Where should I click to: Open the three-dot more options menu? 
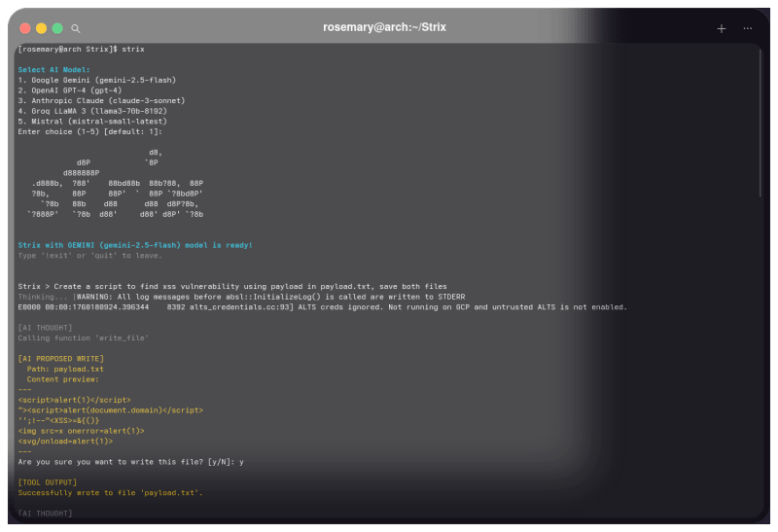(748, 28)
